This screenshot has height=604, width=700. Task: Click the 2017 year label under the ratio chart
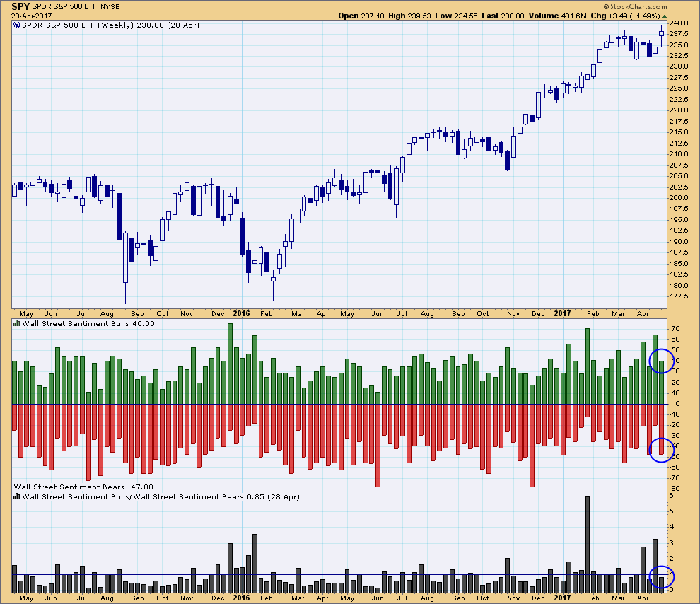[563, 598]
